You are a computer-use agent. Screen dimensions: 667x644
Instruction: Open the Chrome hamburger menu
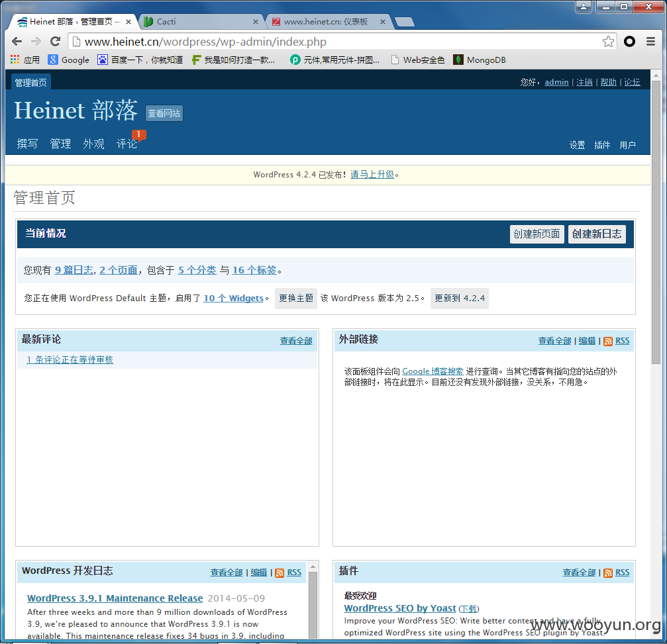pyautogui.click(x=650, y=41)
